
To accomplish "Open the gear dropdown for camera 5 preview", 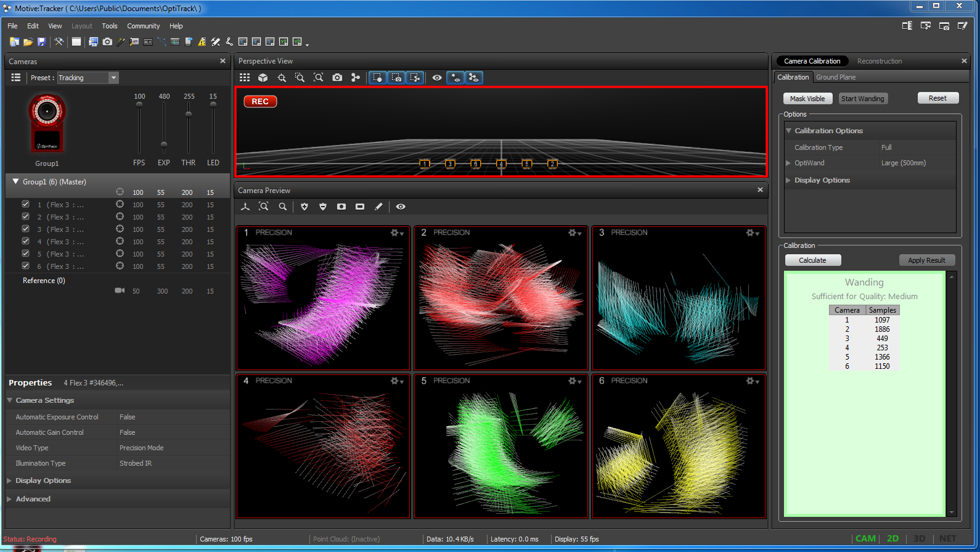I will pos(575,381).
